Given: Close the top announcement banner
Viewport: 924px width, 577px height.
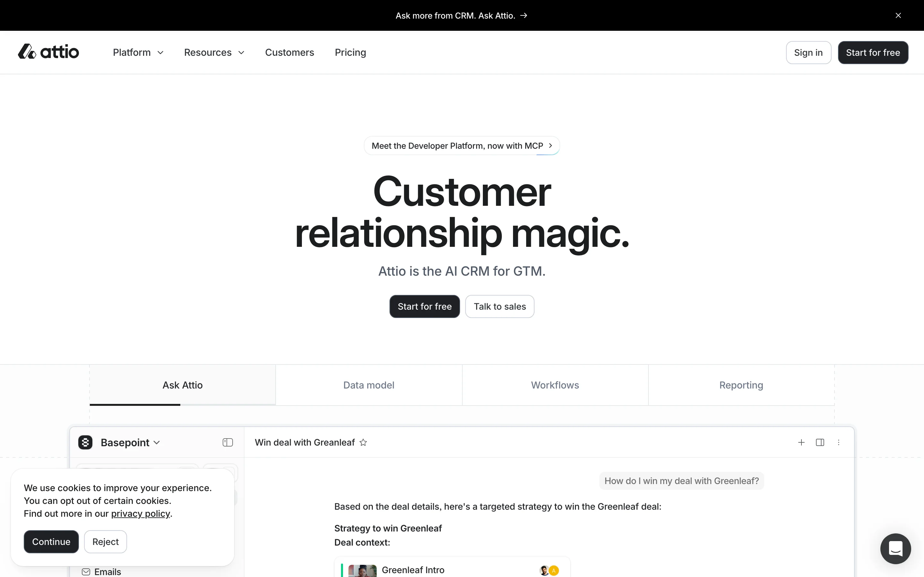Looking at the screenshot, I should (x=898, y=16).
